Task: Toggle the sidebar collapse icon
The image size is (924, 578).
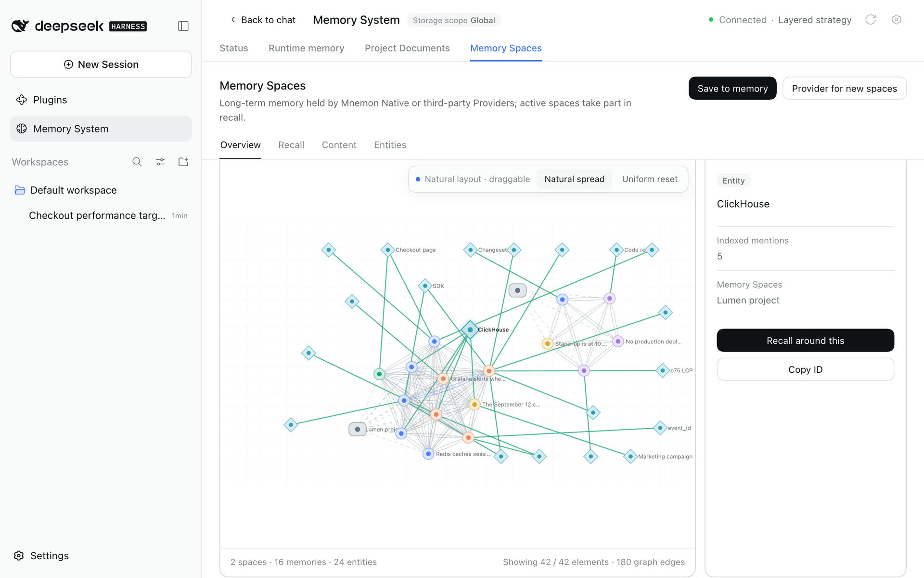Action: [183, 26]
